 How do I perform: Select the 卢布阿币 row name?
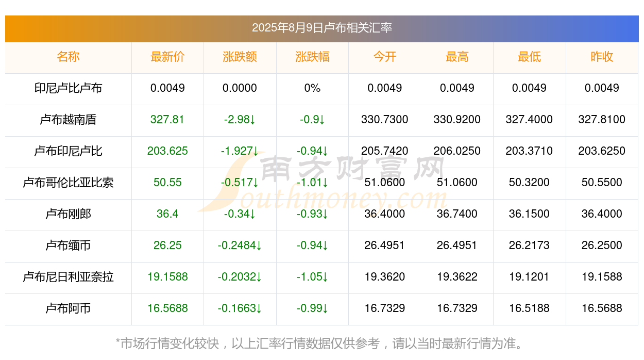(x=69, y=308)
